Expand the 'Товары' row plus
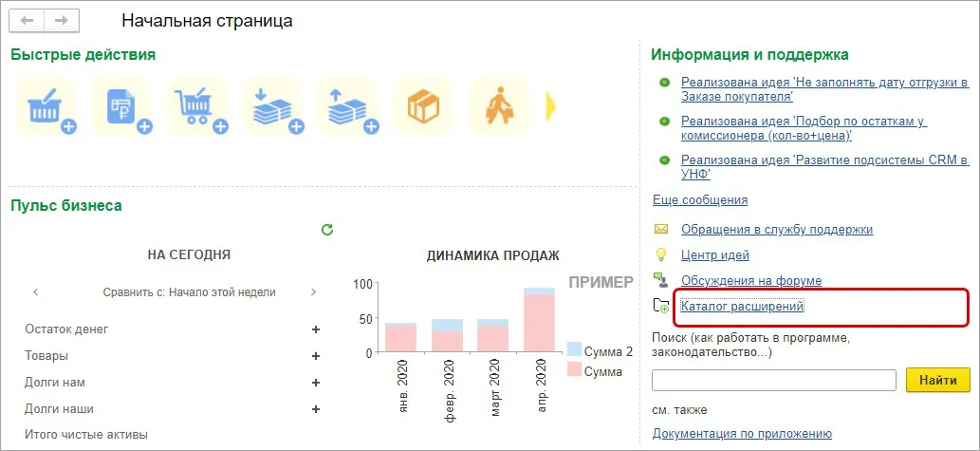Viewport: 980px width, 451px height. point(316,356)
